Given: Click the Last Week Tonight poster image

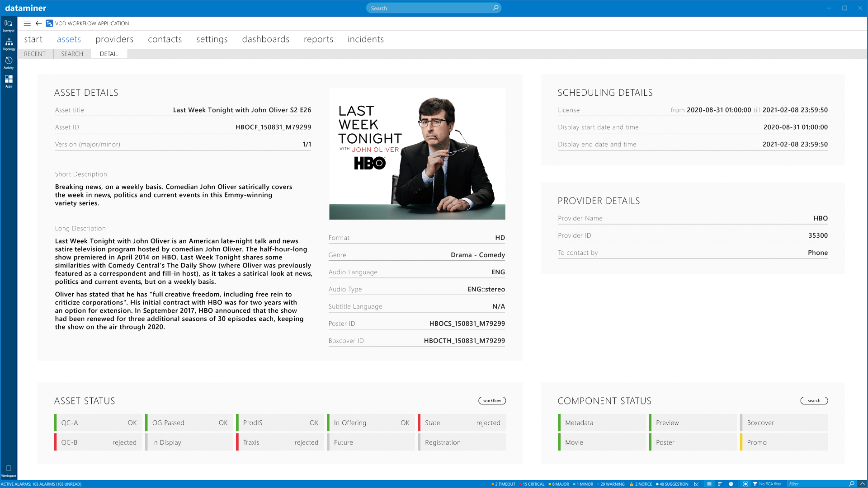Looking at the screenshot, I should (417, 154).
